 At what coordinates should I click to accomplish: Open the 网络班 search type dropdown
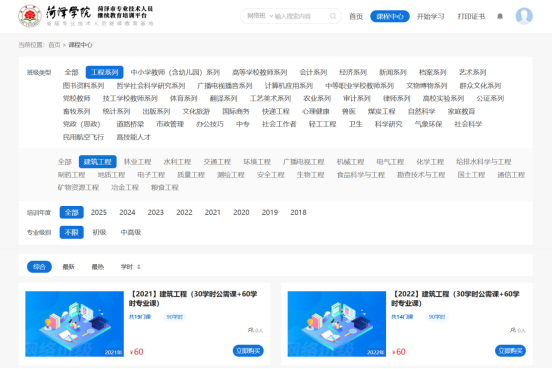point(260,16)
